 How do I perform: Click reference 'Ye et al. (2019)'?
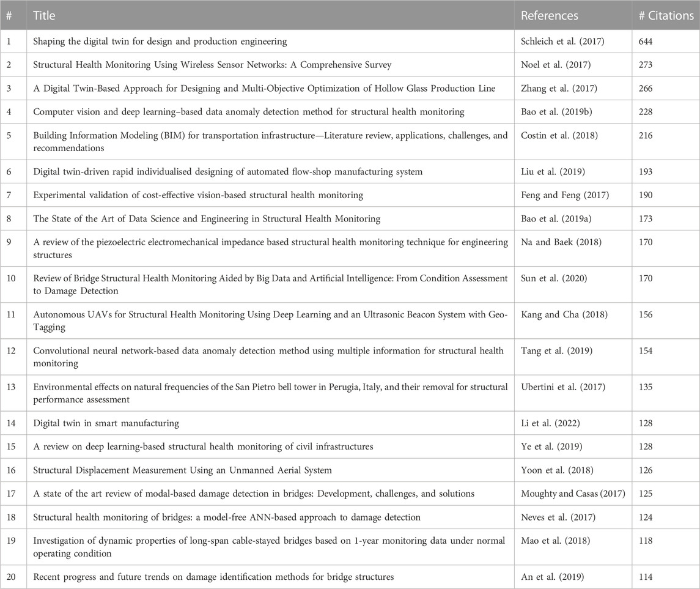(552, 446)
